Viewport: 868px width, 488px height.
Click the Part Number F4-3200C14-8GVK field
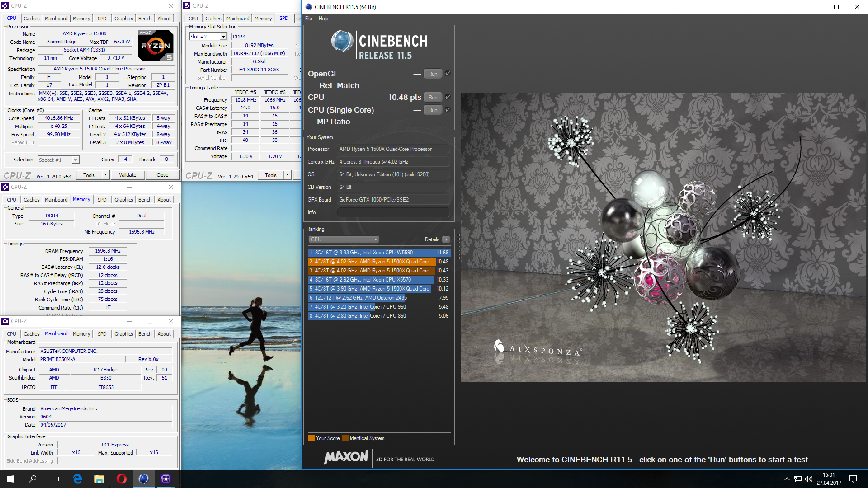point(259,70)
